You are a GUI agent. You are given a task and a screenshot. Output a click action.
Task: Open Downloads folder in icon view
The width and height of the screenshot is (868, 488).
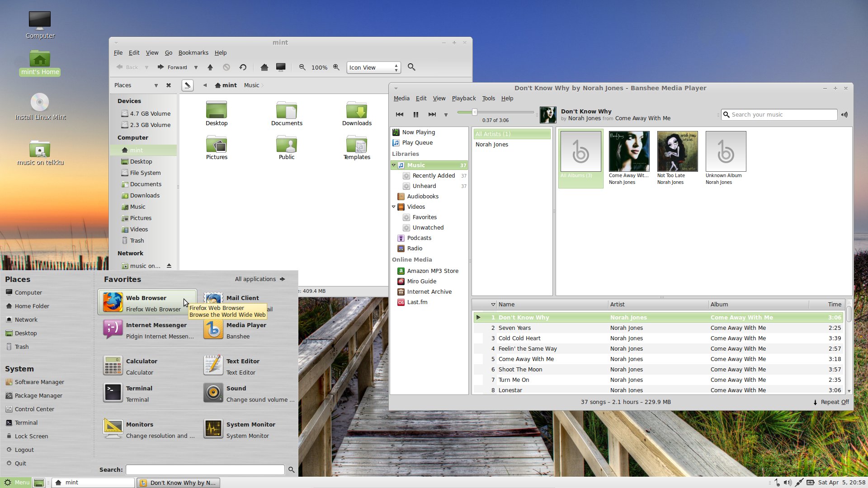[x=357, y=114]
